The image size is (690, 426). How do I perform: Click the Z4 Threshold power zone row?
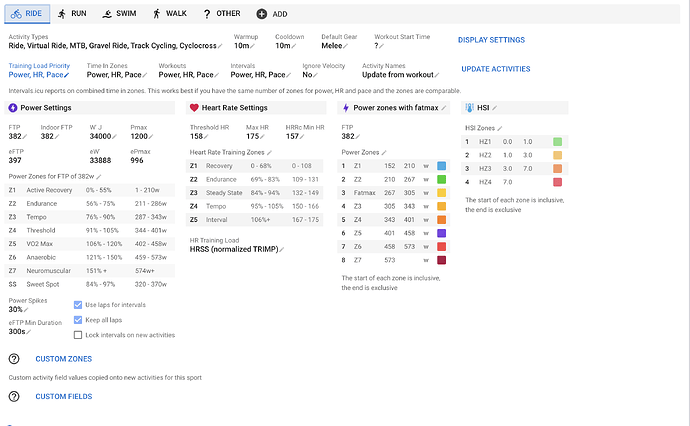click(x=90, y=231)
